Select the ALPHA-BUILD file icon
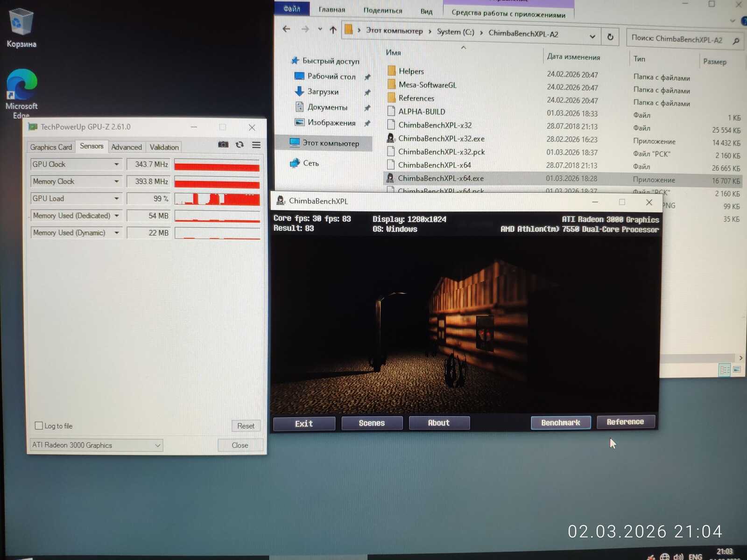 coord(392,111)
